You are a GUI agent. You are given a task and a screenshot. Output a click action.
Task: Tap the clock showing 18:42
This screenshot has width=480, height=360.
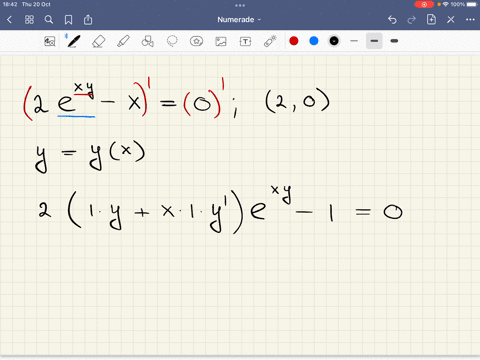coord(10,4)
